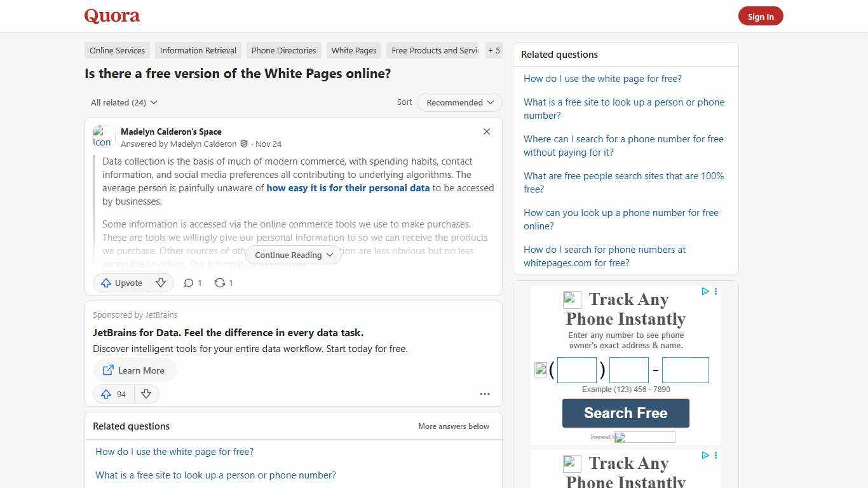Image resolution: width=868 pixels, height=488 pixels.
Task: Open the All related filter dropdown
Action: coord(124,102)
